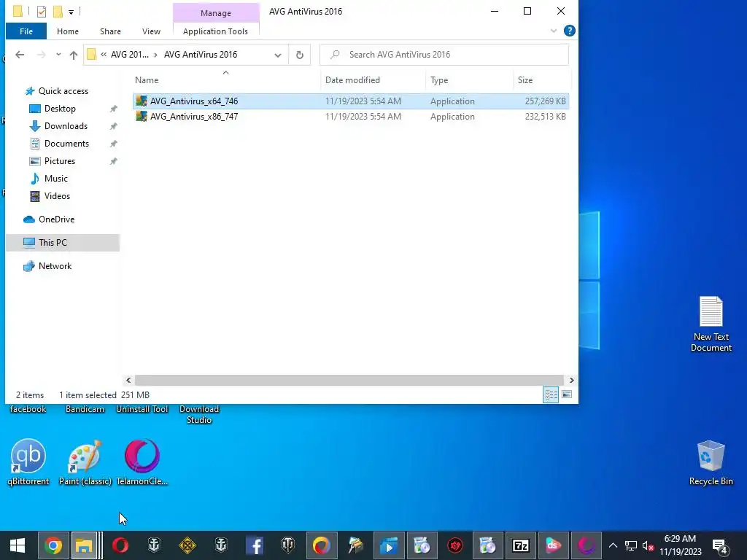Click the Properties quick access icon
The width and height of the screenshot is (747, 560).
tap(42, 12)
